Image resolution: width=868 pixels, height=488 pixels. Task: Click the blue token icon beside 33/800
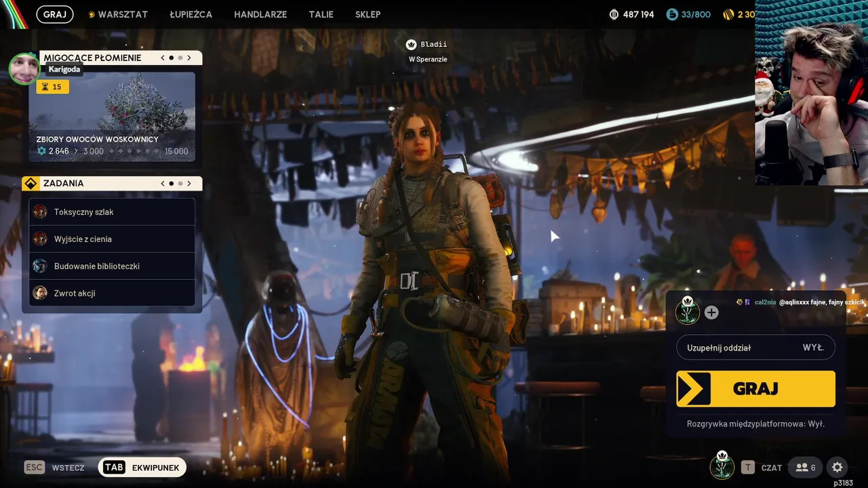click(x=672, y=14)
